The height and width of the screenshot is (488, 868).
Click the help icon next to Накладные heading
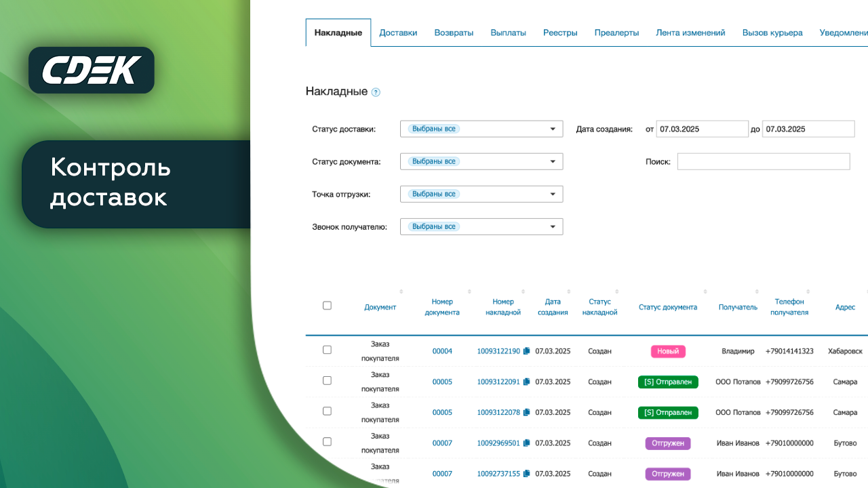[376, 92]
